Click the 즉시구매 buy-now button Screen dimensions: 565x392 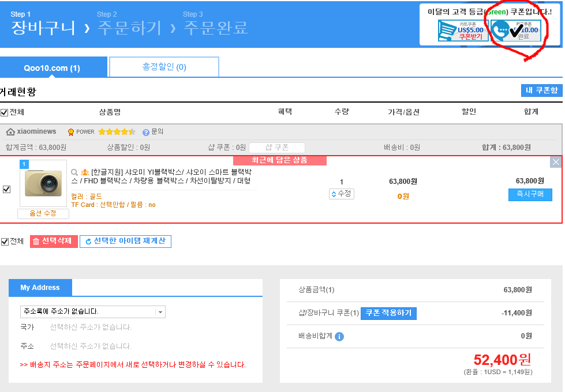530,195
